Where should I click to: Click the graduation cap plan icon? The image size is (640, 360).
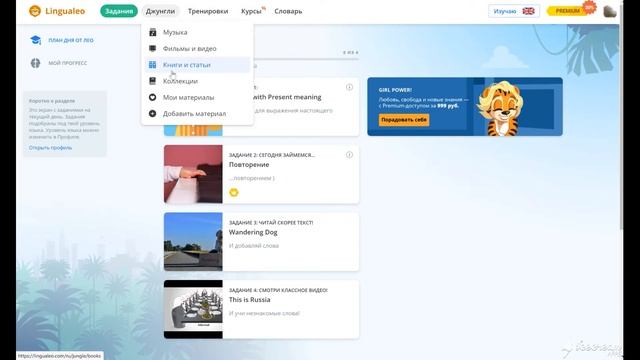(36, 40)
